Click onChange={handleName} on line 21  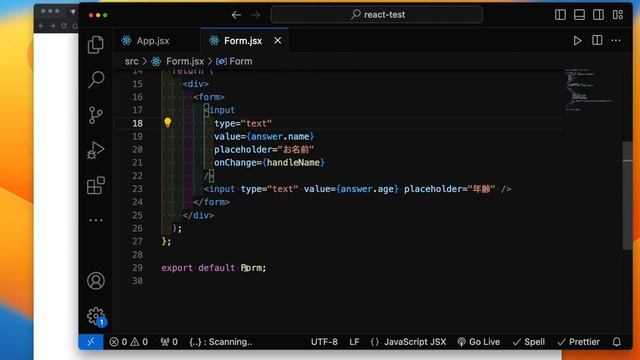tap(269, 162)
